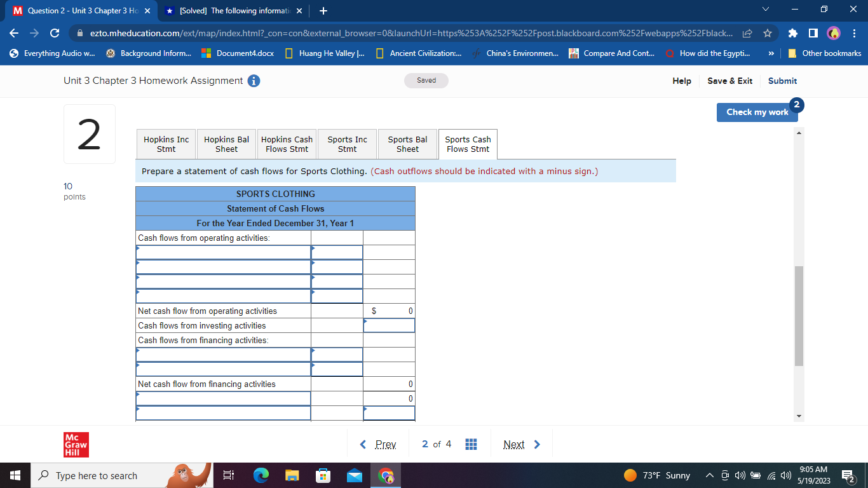Open the Chrome extensions puzzle icon
The width and height of the screenshot is (868, 488).
click(x=792, y=32)
